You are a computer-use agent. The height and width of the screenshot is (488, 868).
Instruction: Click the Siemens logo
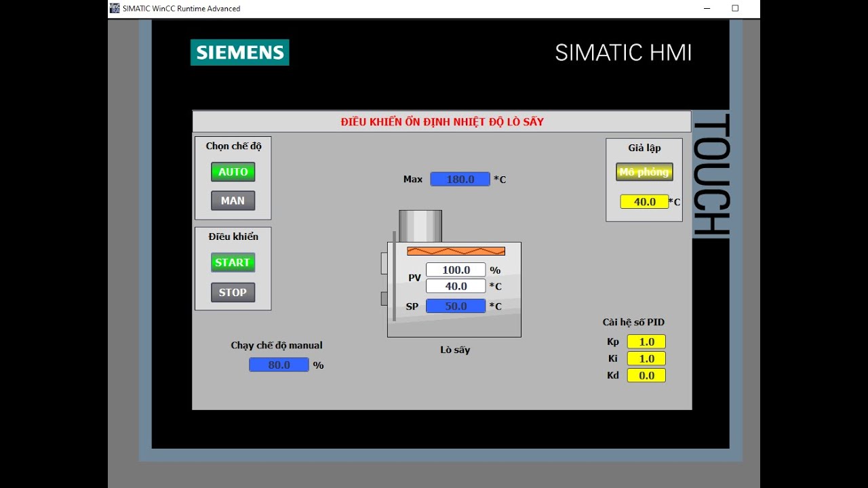coord(239,52)
